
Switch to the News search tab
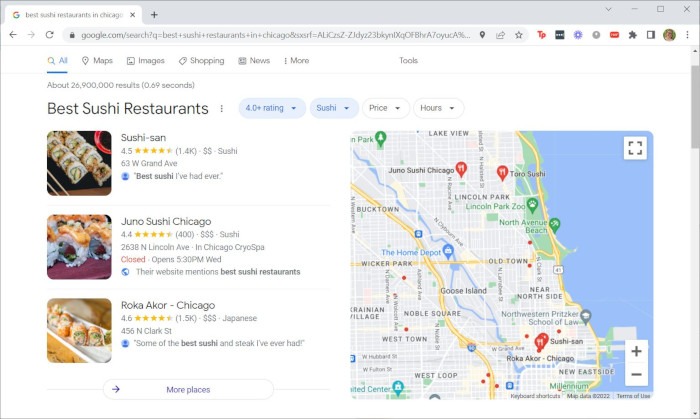click(x=254, y=61)
